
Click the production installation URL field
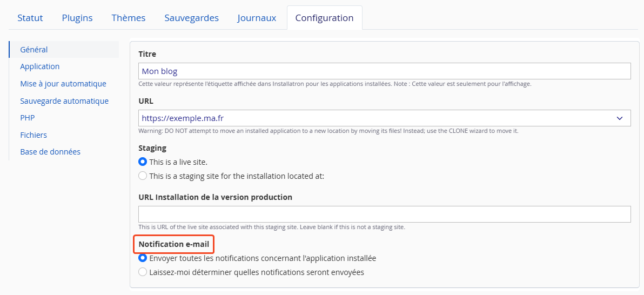click(x=385, y=214)
